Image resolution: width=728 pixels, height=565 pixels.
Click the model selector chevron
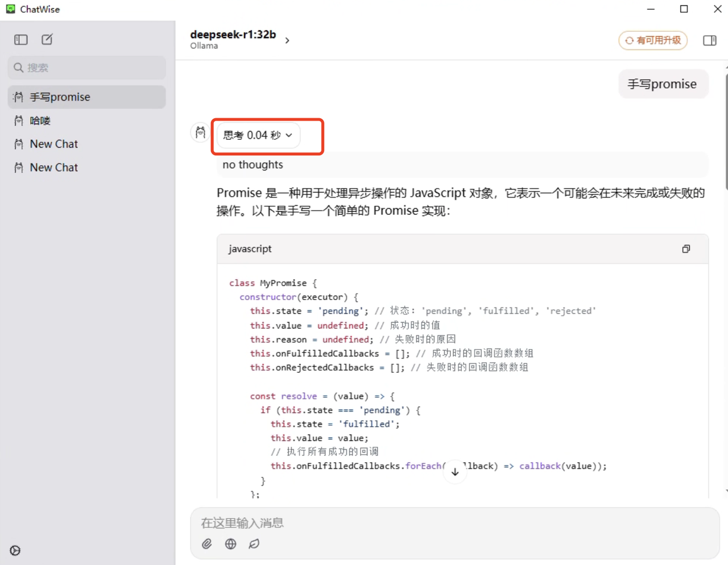tap(287, 40)
